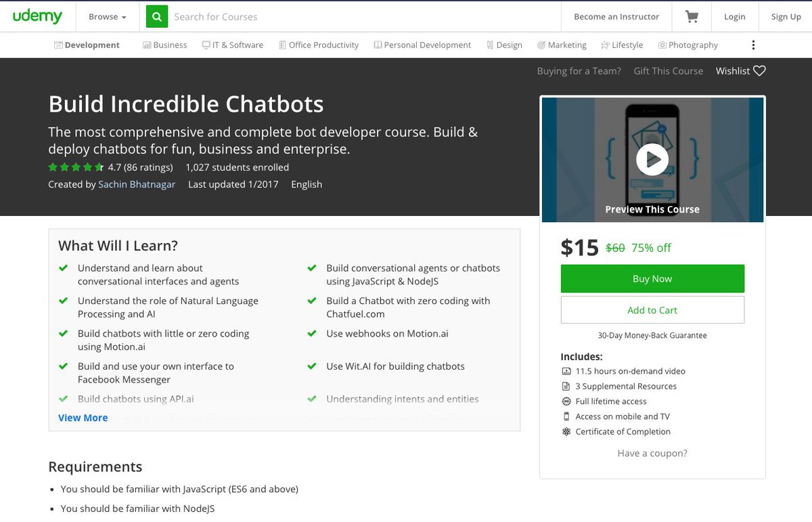
Task: Click the Full lifetime access infinity icon
Action: [566, 401]
